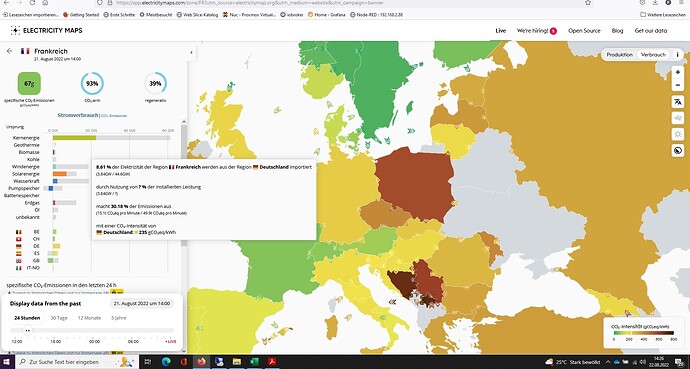Screen dimensions: 690x369
Task: Switch to CO₂-Emissionen view link
Action: point(114,116)
